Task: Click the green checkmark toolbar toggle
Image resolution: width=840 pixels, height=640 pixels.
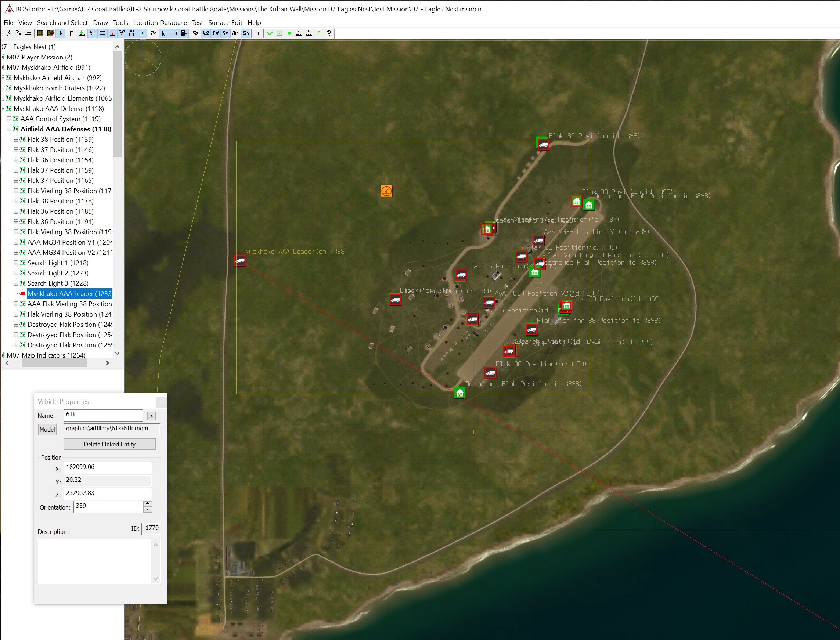Action: tap(269, 33)
